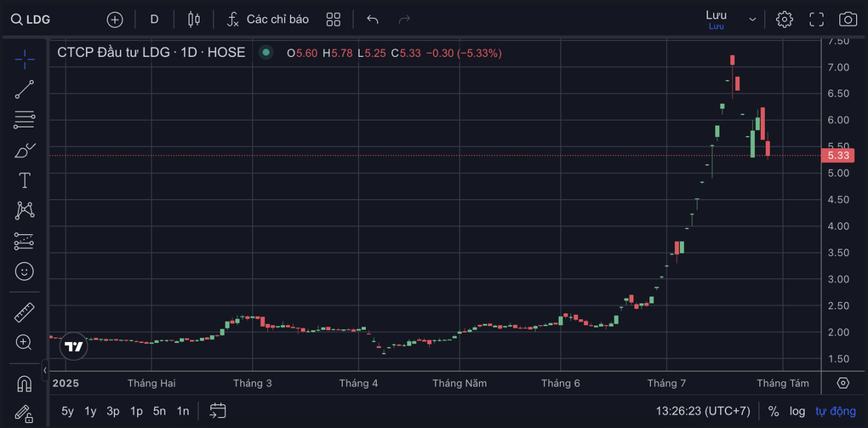Screen dimensions: 868x428
Task: Toggle magnet snapping mode
Action: coord(25,384)
